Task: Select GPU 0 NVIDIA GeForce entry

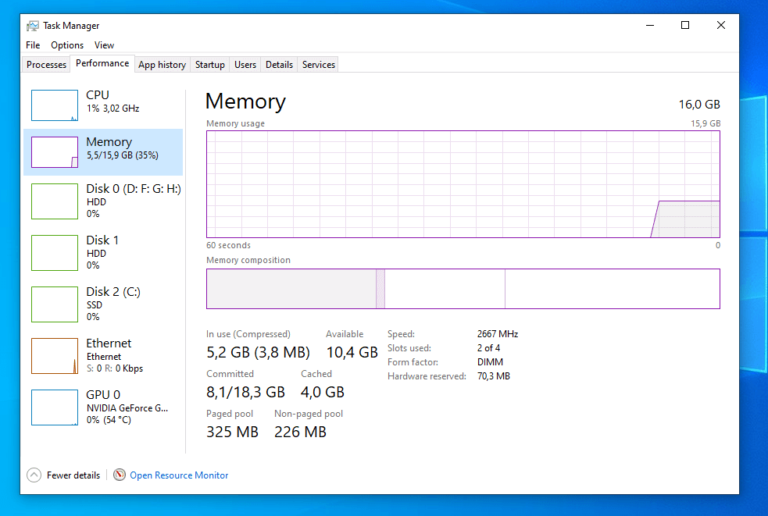Action: point(103,407)
